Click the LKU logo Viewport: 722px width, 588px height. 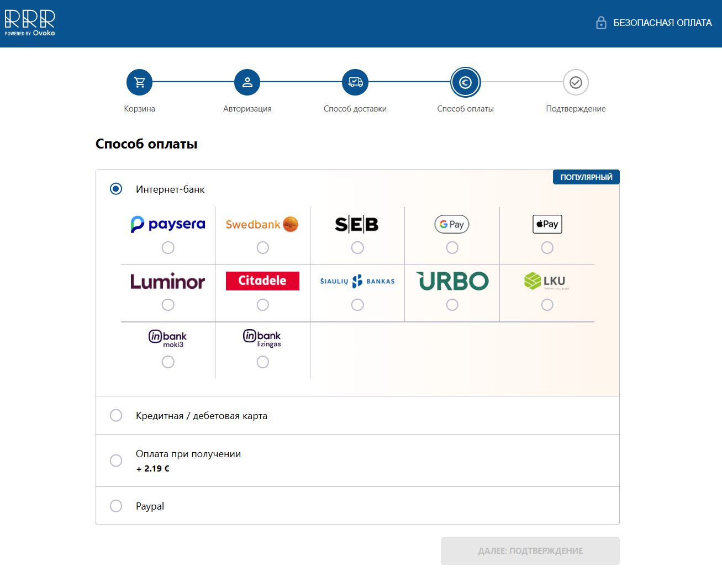coord(546,281)
